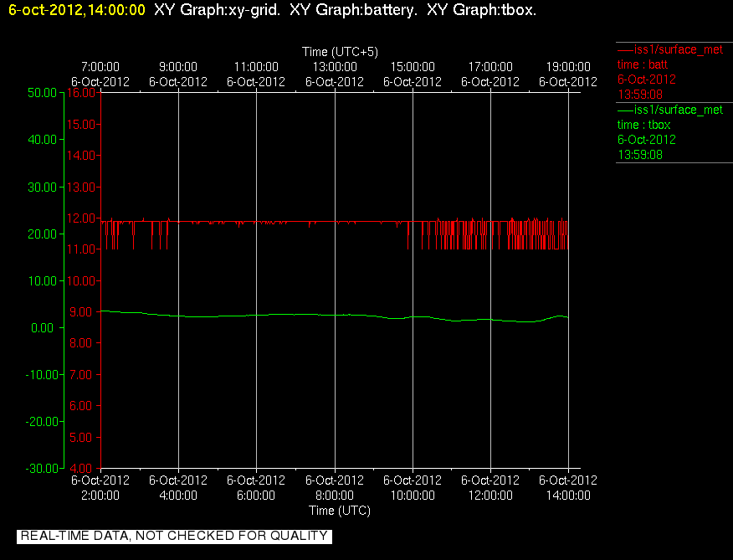This screenshot has width=733, height=560.
Task: Click the red 5.00 axis value
Action: [81, 438]
